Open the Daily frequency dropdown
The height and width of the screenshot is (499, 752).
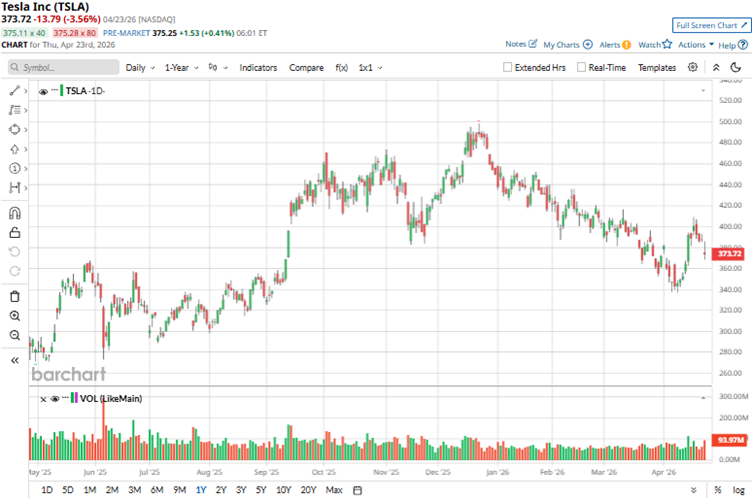click(x=139, y=68)
